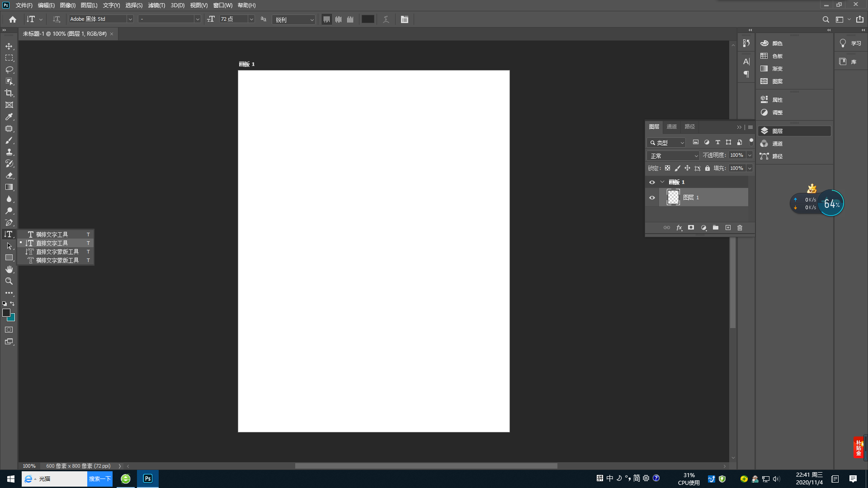Select the Eraser tool
Image resolution: width=868 pixels, height=488 pixels.
[x=9, y=175]
